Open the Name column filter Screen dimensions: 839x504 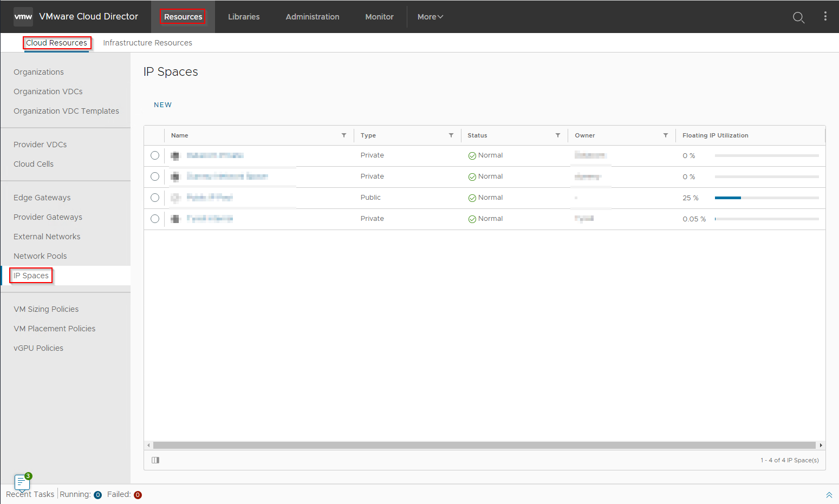pos(344,135)
